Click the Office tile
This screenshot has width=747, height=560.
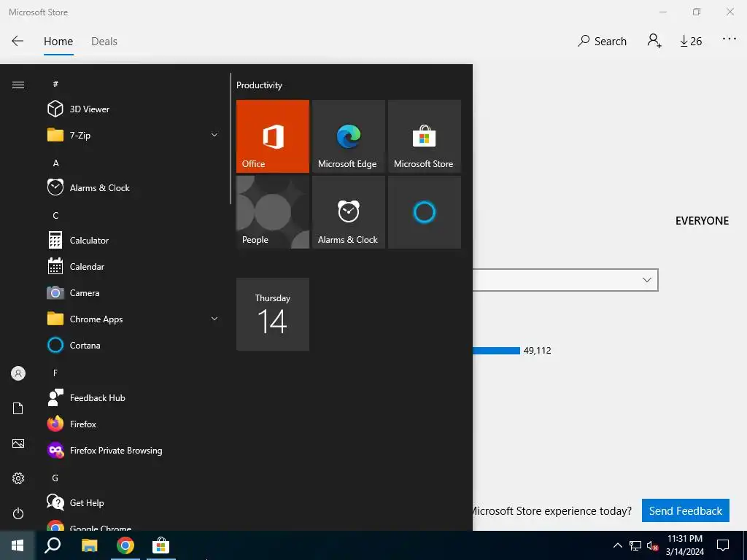click(x=273, y=136)
